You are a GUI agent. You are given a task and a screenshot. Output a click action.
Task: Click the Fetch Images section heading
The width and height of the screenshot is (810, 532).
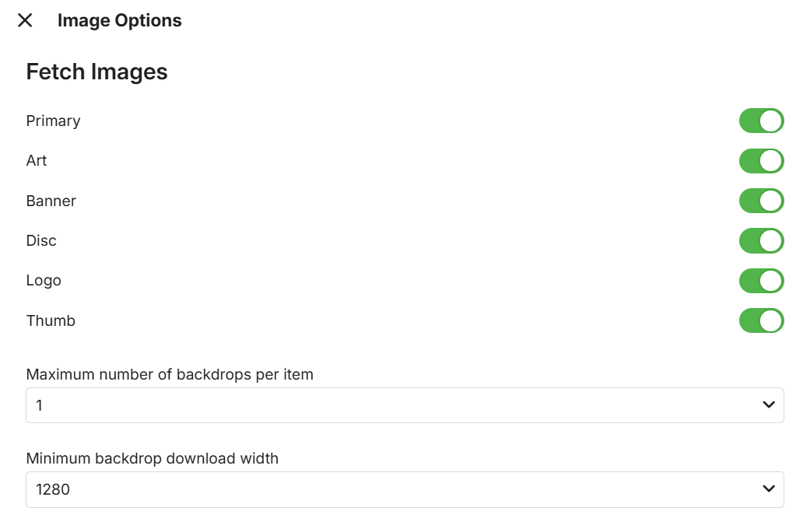[x=97, y=72]
